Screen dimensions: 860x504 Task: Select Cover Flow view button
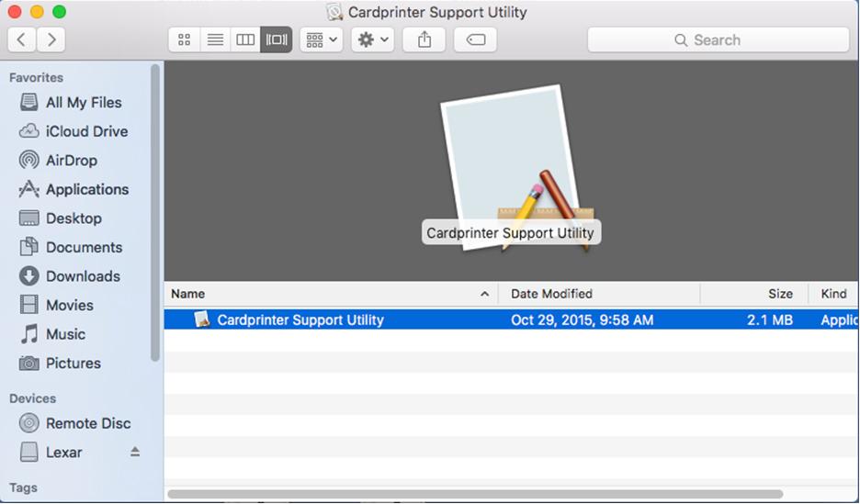pyautogui.click(x=276, y=39)
